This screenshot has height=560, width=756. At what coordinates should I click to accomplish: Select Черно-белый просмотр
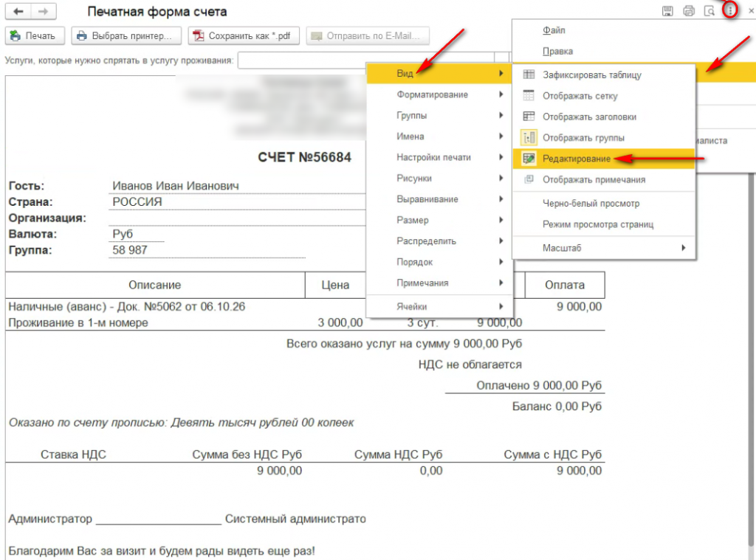tap(604, 204)
